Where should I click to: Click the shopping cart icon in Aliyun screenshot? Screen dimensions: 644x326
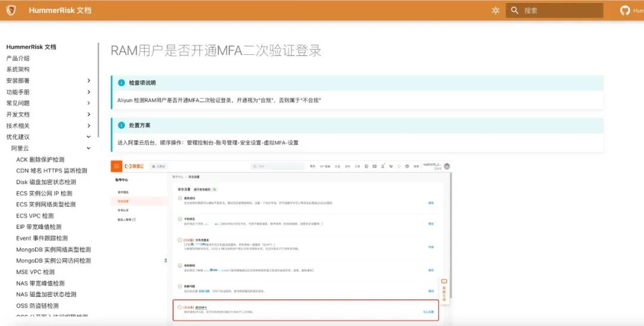[391, 166]
